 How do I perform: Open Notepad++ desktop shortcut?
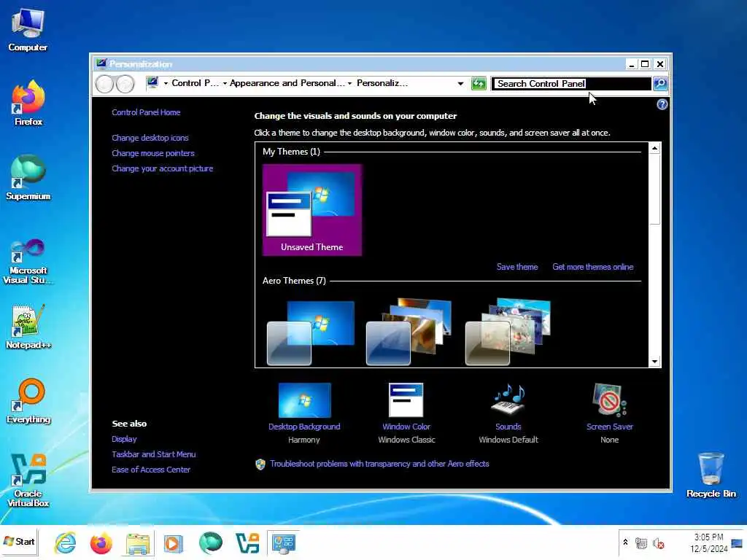pyautogui.click(x=28, y=327)
